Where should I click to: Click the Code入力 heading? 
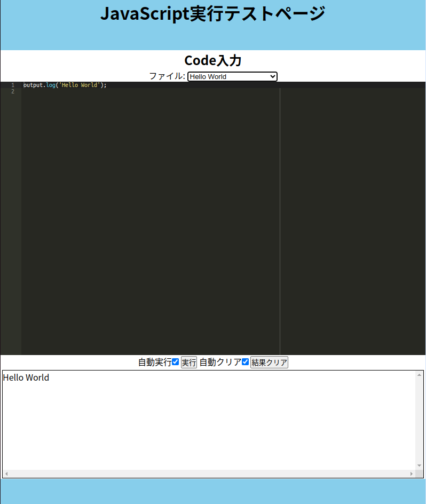pyautogui.click(x=213, y=60)
